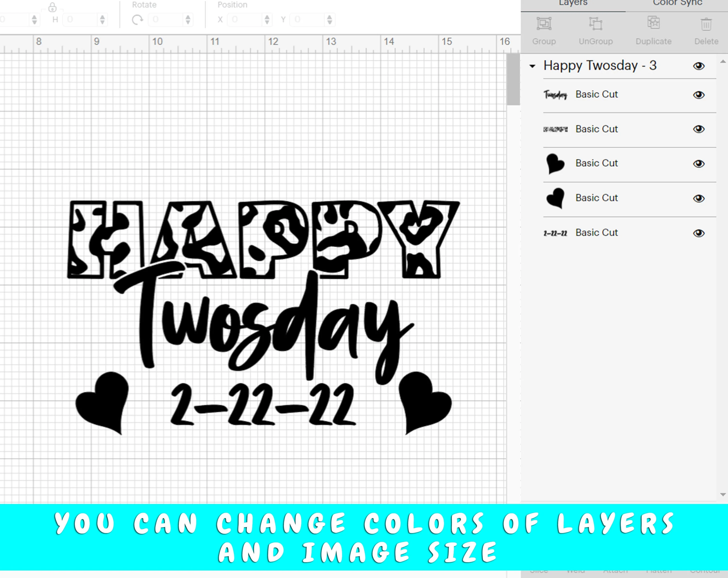
Task: Hide the Twosday script Basic Cut layer
Action: (699, 95)
